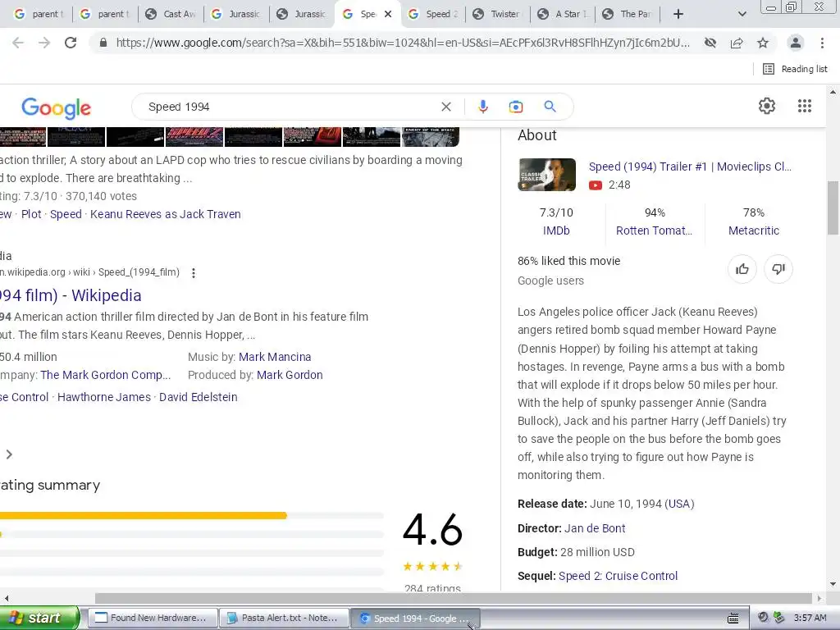The image size is (840, 630).
Task: Go back to previous page
Action: pos(18,43)
